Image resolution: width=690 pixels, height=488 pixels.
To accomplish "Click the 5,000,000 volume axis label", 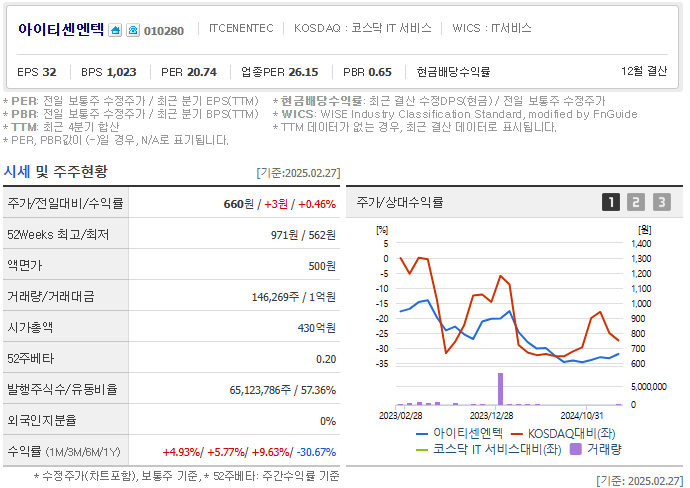I will click(x=649, y=386).
